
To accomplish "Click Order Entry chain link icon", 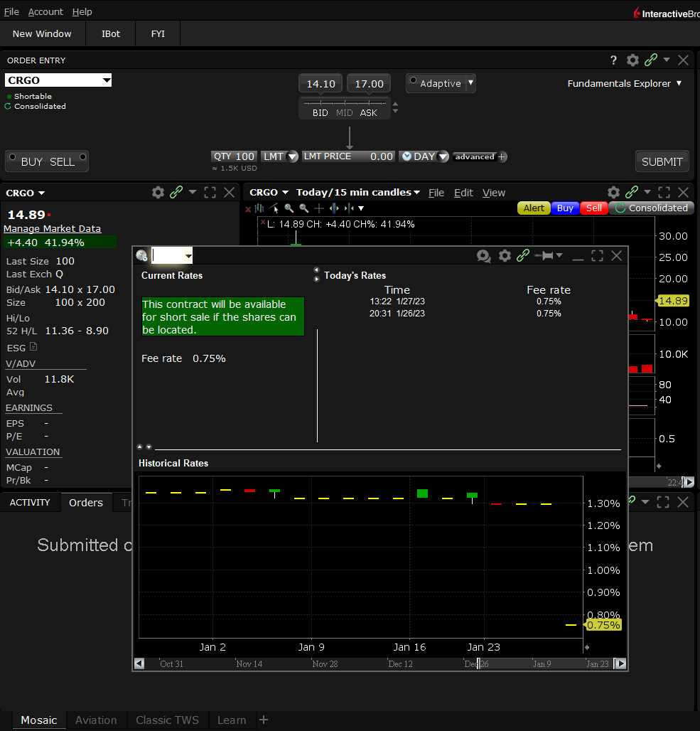I will (x=650, y=60).
